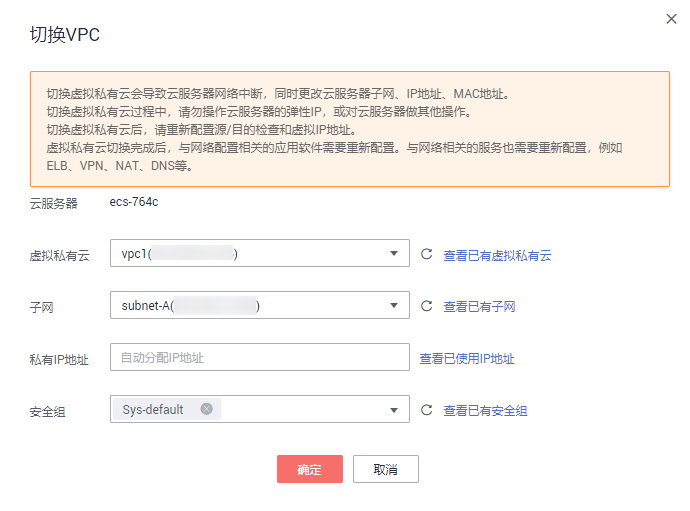Cancel with the 取消 button
Viewport: 690px width, 511px height.
[x=385, y=469]
